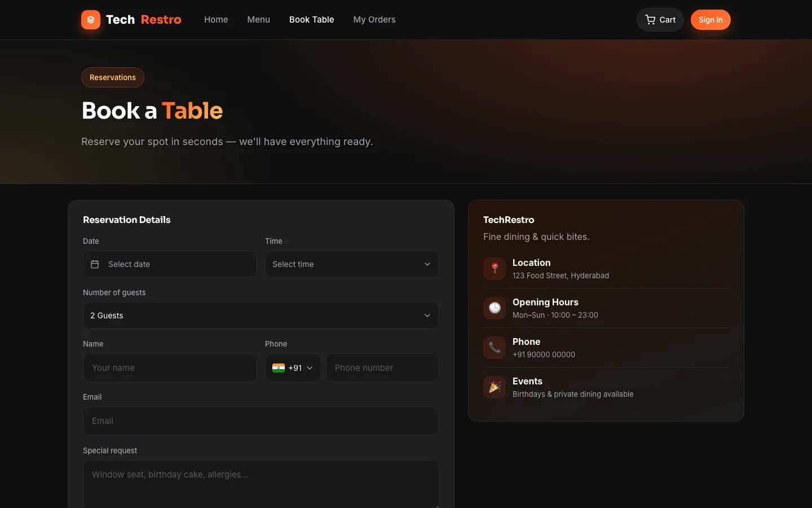
Task: Click the Tech Restro brand name
Action: [143, 20]
